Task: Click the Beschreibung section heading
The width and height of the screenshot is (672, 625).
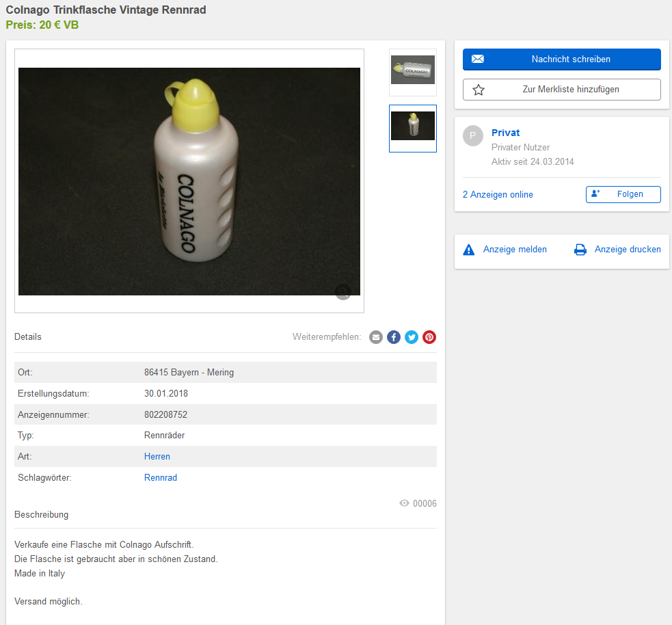Action: [41, 514]
